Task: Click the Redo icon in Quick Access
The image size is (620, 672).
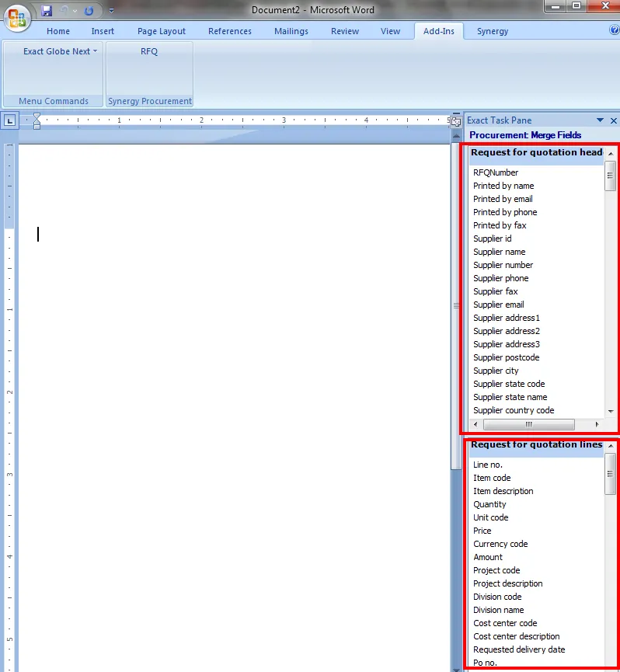Action: (89, 11)
